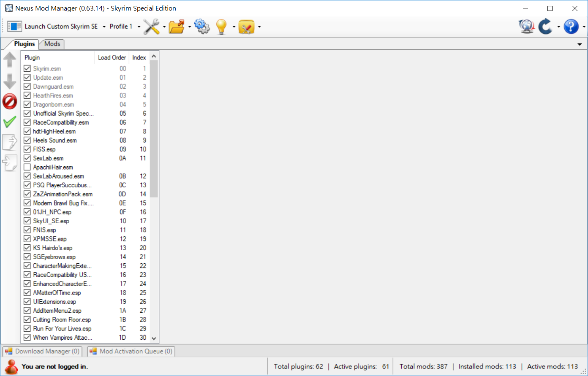Click the plugin list scroll up arrow
The height and width of the screenshot is (376, 588).
click(154, 56)
